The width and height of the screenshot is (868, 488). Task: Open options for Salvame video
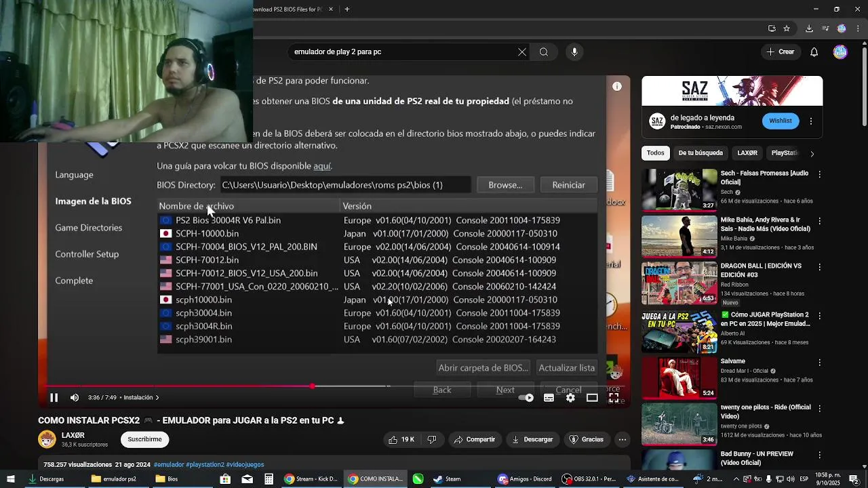(819, 363)
